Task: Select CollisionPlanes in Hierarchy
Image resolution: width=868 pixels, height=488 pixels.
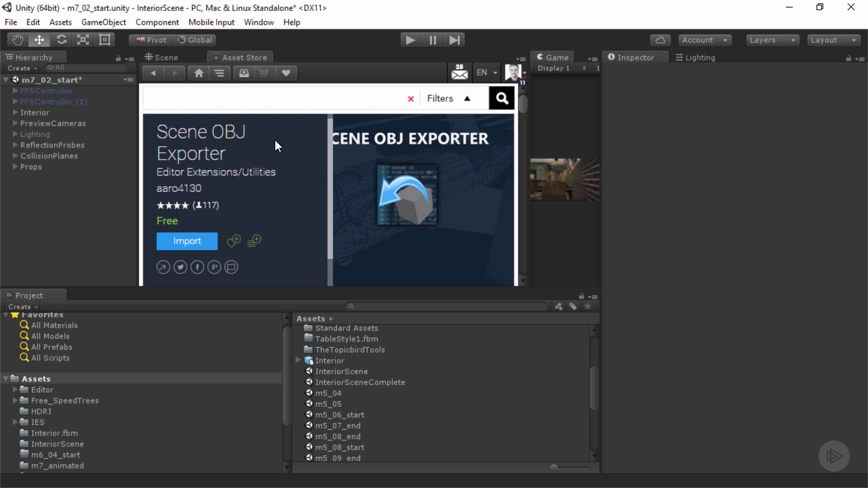Action: click(x=49, y=156)
